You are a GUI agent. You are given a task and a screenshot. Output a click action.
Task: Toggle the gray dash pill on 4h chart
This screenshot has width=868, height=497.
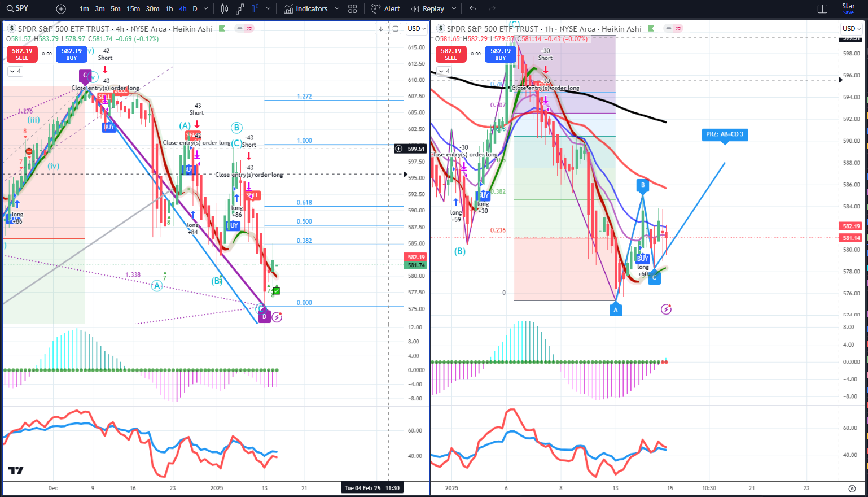pos(240,28)
